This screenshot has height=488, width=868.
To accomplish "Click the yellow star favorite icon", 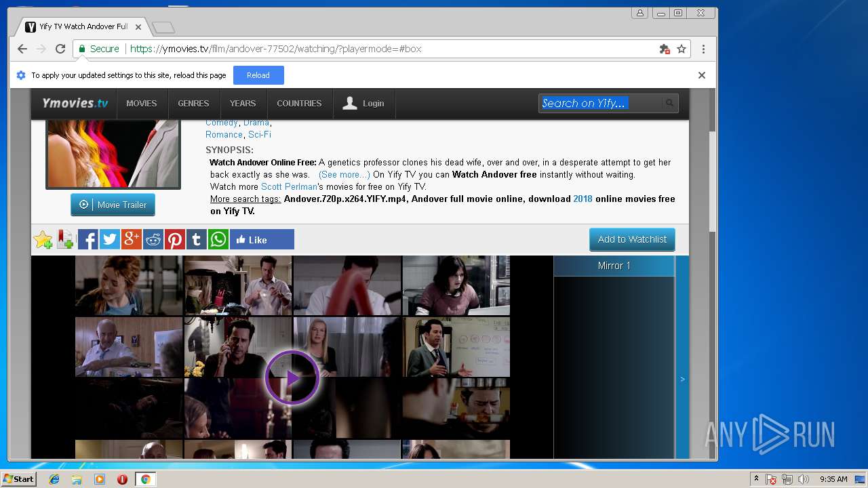I will click(43, 239).
